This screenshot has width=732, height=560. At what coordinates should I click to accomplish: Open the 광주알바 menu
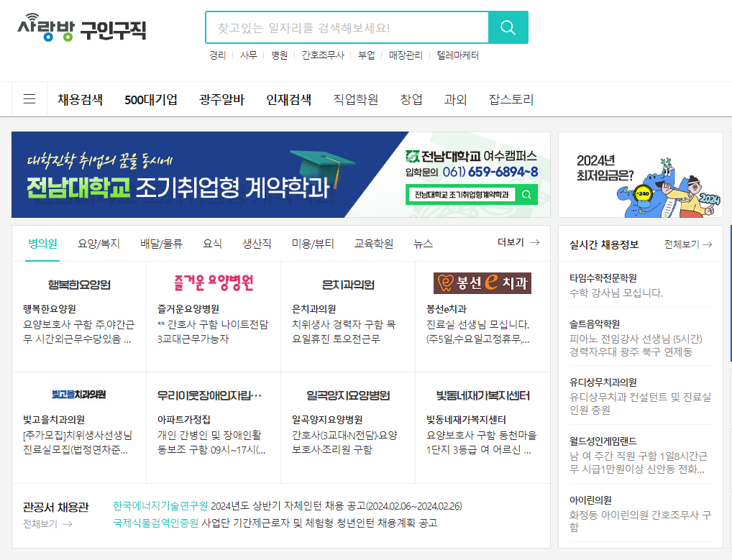tap(221, 99)
